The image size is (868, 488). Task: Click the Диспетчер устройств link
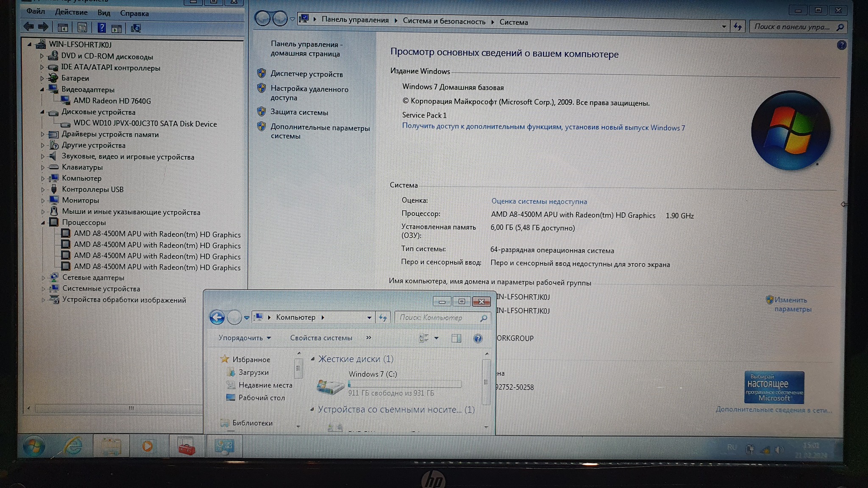(306, 74)
